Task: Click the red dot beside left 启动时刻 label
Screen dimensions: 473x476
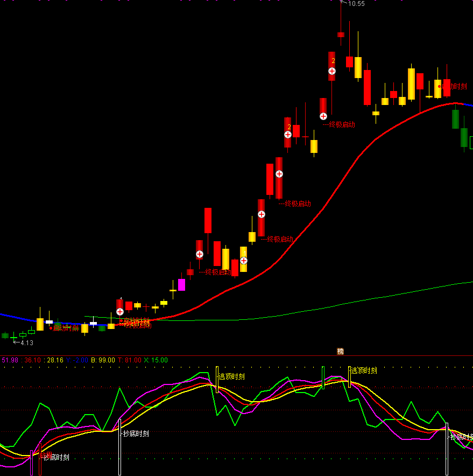Action: (x=51, y=328)
